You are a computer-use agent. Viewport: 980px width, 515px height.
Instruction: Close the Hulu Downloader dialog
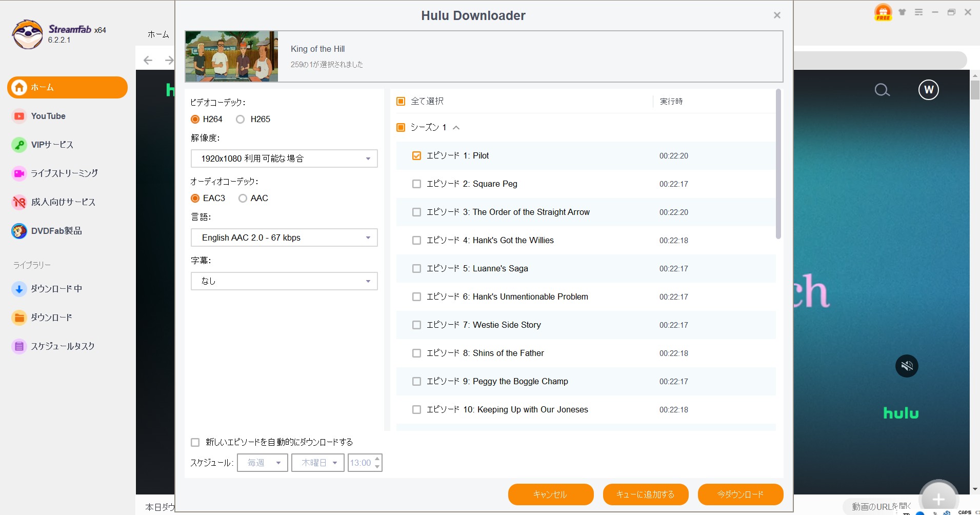coord(777,15)
